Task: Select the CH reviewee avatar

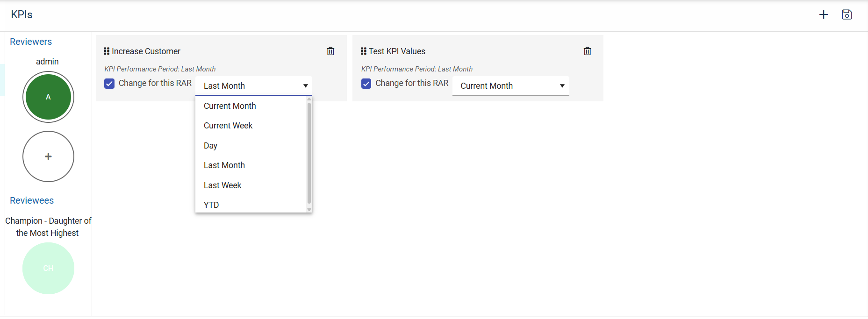Action: coord(48,269)
